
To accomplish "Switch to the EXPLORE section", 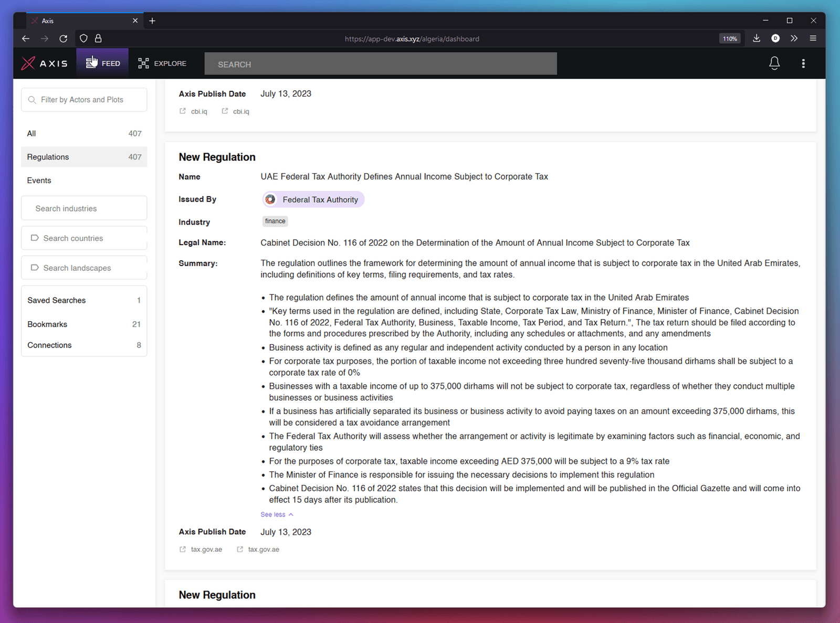I will point(169,63).
